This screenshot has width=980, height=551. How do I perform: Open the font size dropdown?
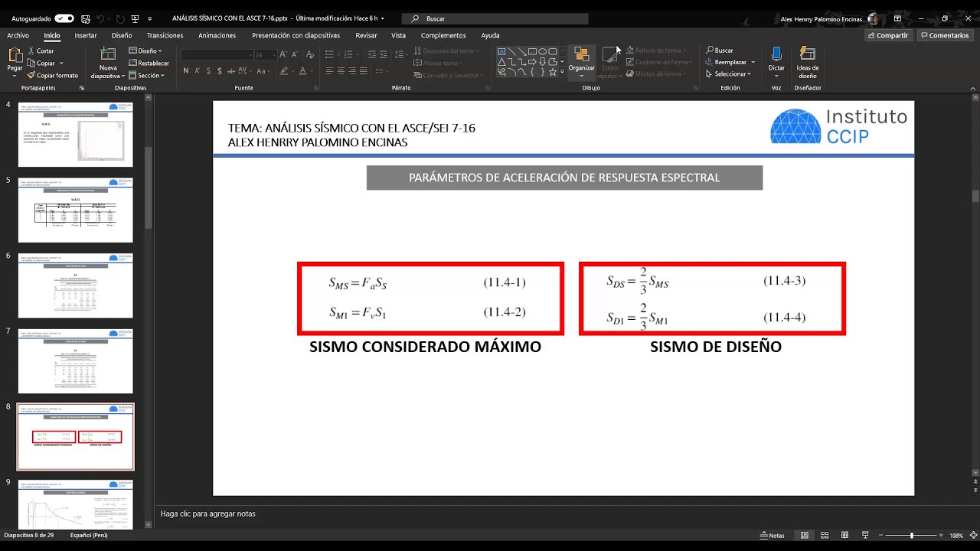click(x=273, y=54)
